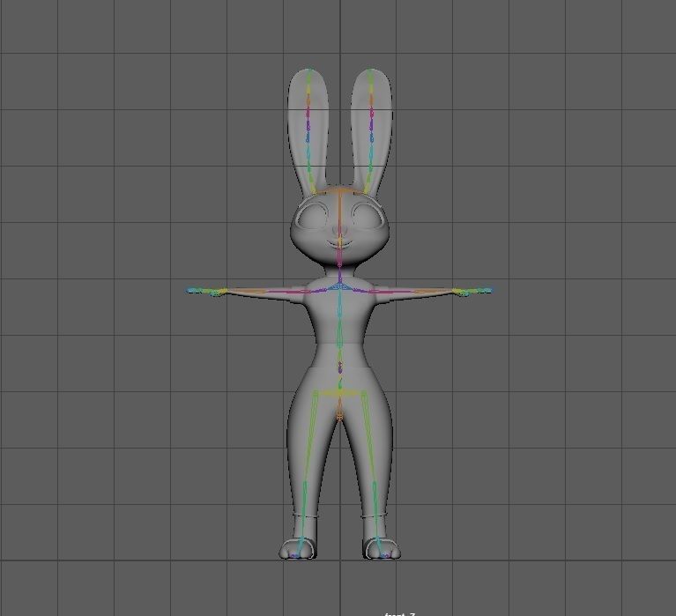Viewport: 676px width, 616px height.
Task: Select the hand joints at the screen-left arm end
Action: [x=206, y=292]
